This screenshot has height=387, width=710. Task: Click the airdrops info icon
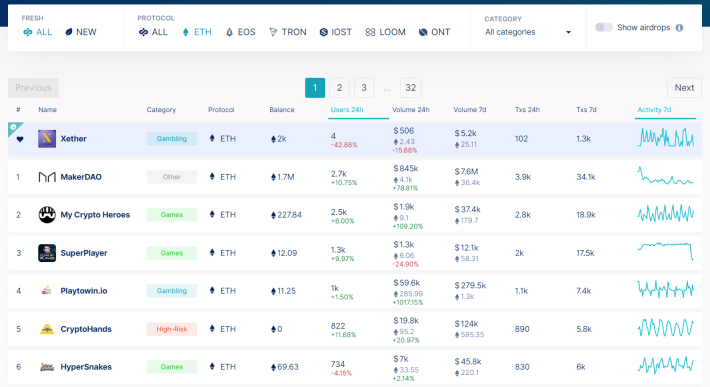point(679,28)
